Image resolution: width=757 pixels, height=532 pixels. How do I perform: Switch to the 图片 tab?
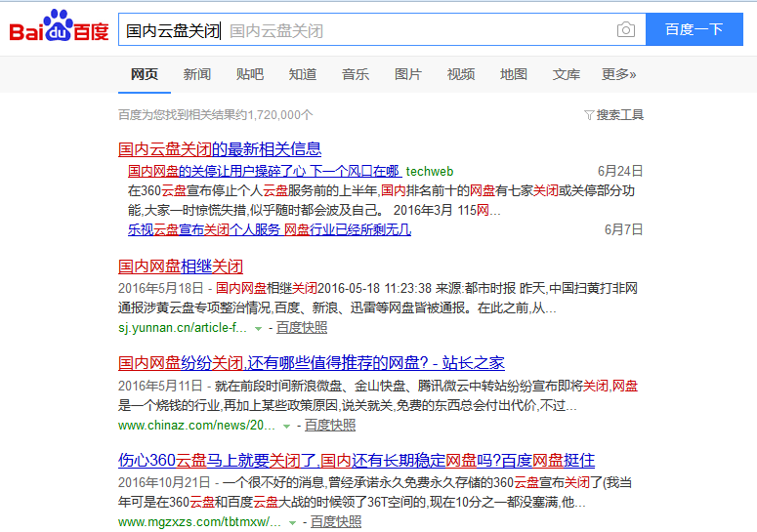(x=407, y=74)
